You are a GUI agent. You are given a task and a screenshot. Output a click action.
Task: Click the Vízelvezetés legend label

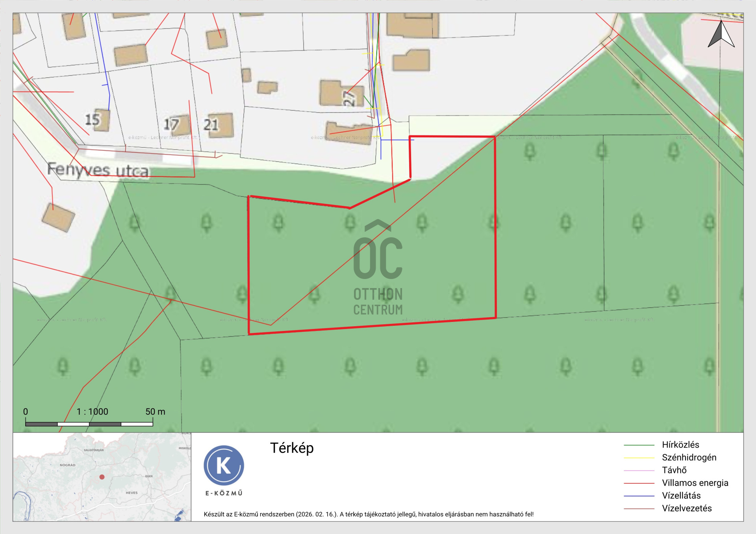(687, 508)
